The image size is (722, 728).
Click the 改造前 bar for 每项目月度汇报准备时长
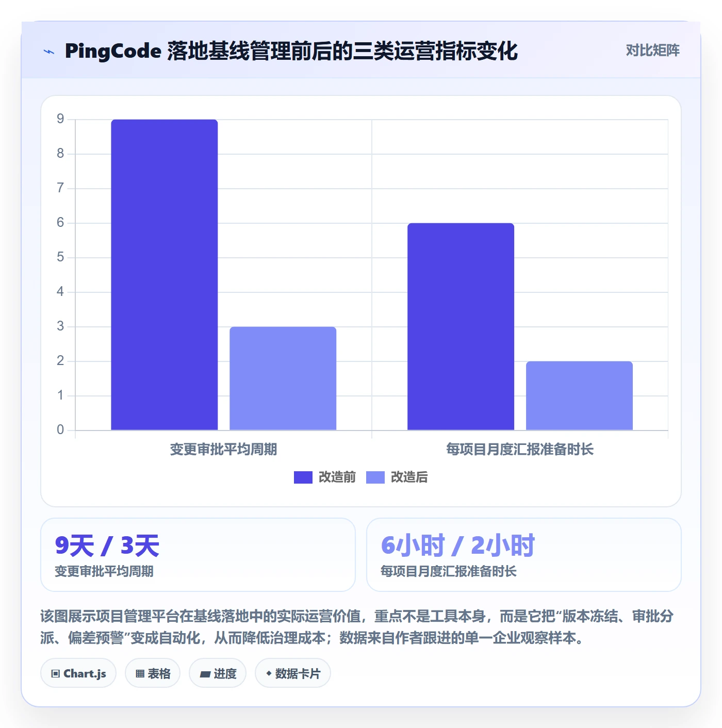tap(461, 327)
